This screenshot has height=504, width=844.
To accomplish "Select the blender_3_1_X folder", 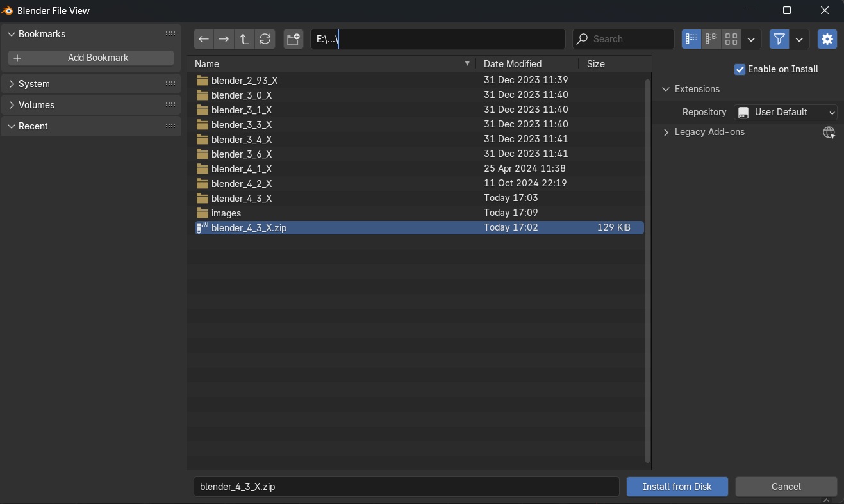I will pos(419,110).
